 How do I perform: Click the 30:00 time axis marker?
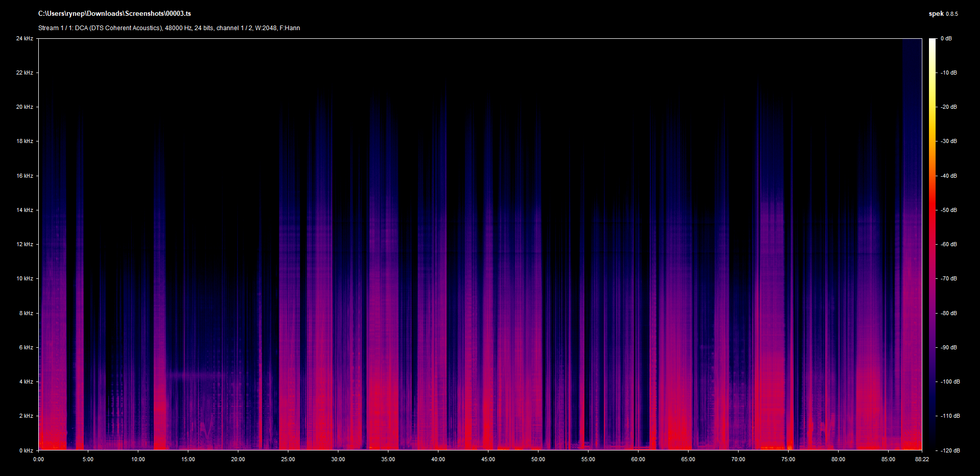pyautogui.click(x=338, y=460)
